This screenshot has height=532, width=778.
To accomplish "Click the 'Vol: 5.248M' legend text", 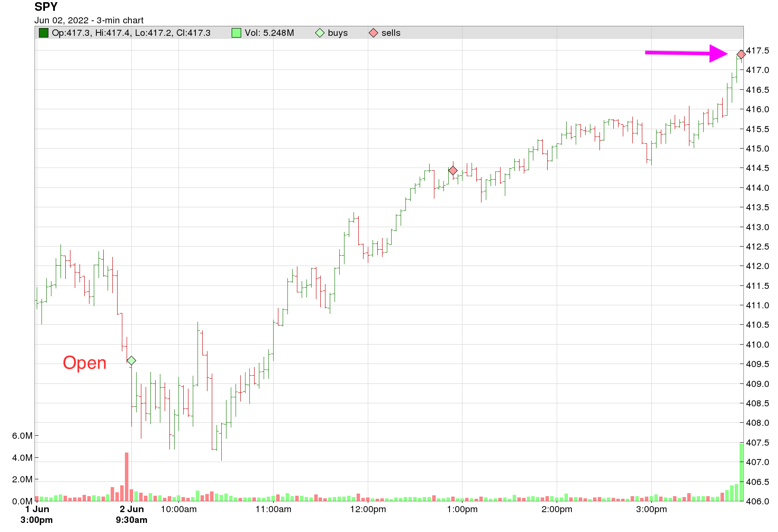I will [269, 33].
